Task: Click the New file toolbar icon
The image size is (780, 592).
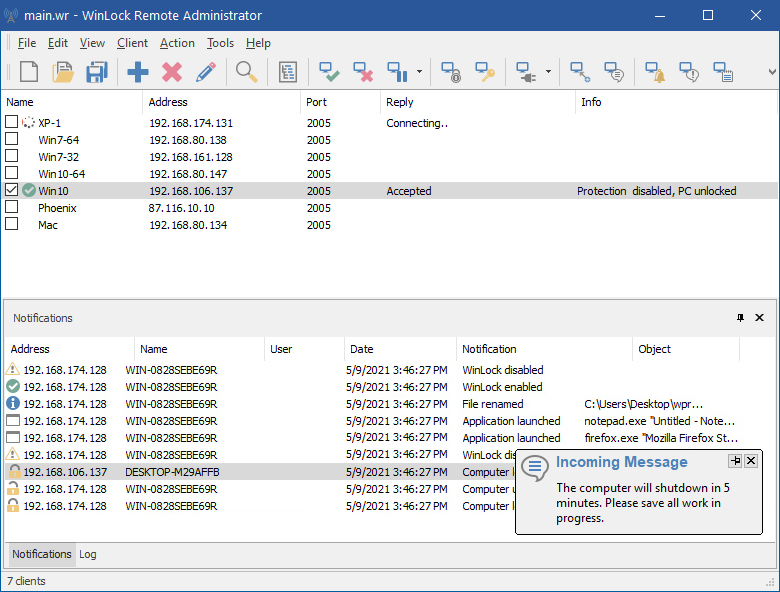Action: [29, 72]
